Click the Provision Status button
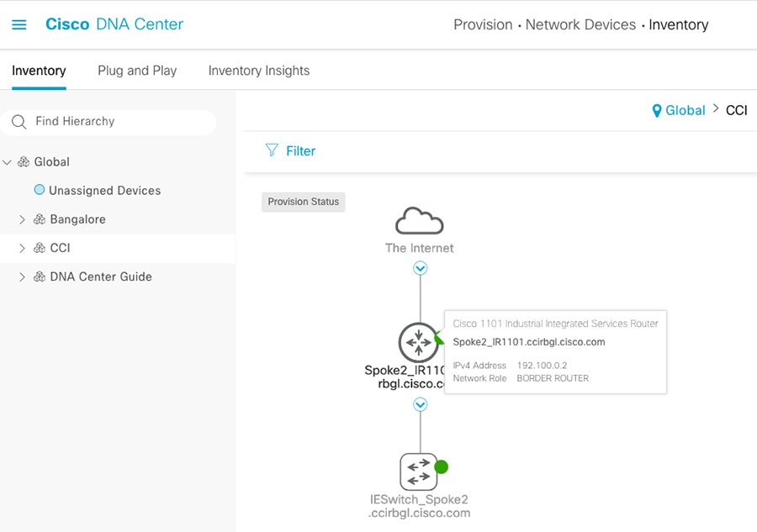757x532 pixels. point(303,202)
